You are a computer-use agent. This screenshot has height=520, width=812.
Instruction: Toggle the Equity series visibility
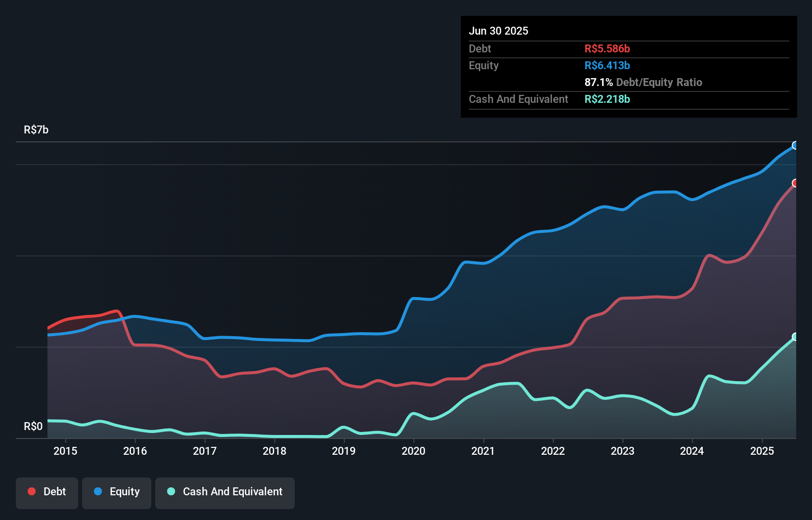(x=117, y=492)
